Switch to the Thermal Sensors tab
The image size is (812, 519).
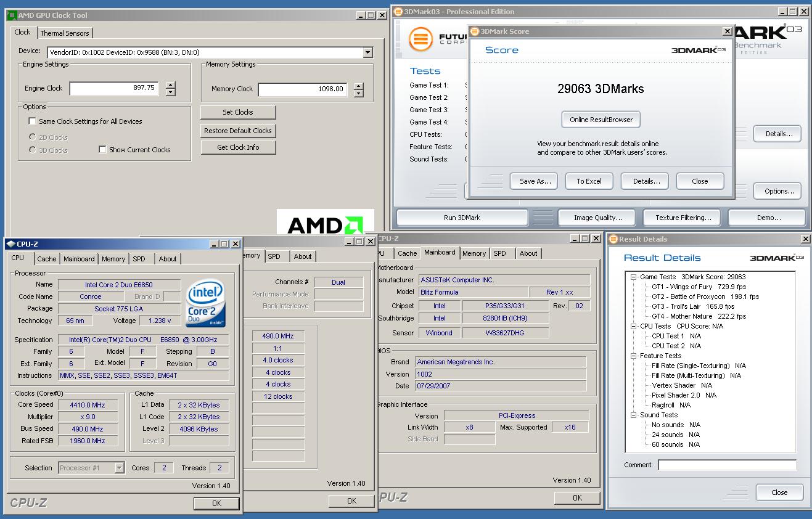[x=65, y=33]
